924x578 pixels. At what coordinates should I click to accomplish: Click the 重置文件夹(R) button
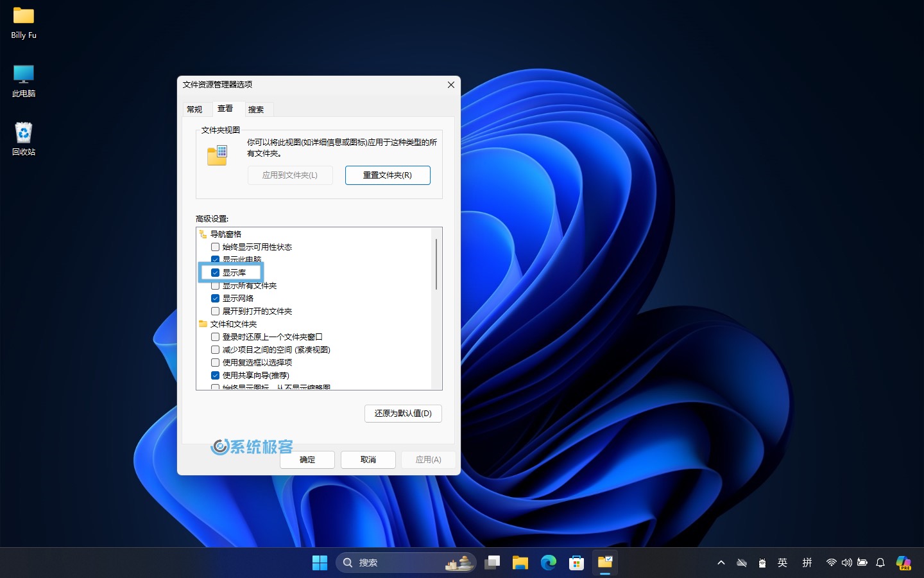[x=388, y=175]
